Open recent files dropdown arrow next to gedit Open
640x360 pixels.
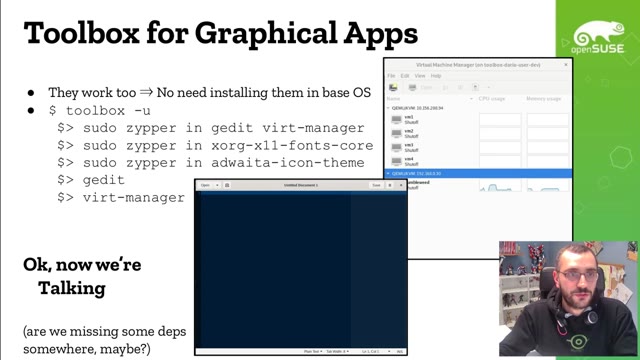(217, 185)
